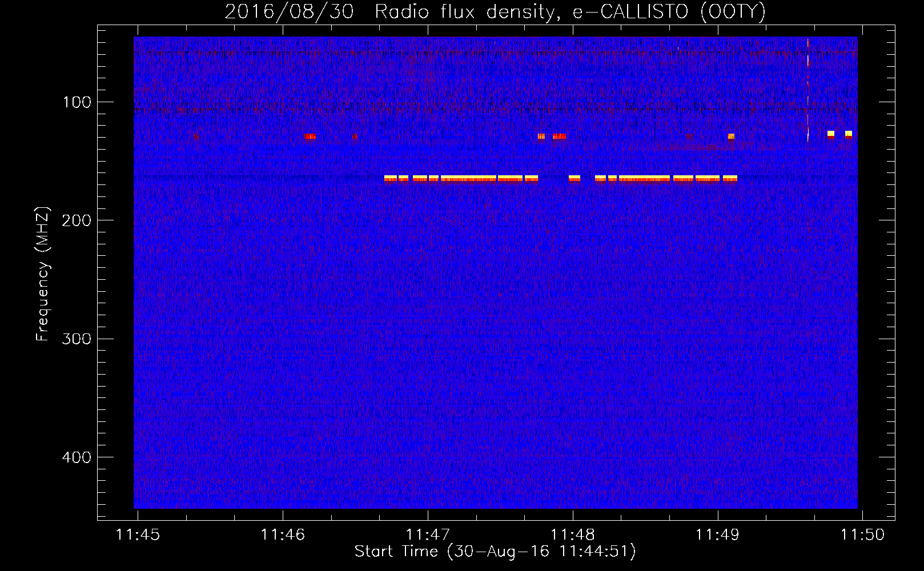
Task: Click the 11:49 time tick label
Action: click(717, 534)
